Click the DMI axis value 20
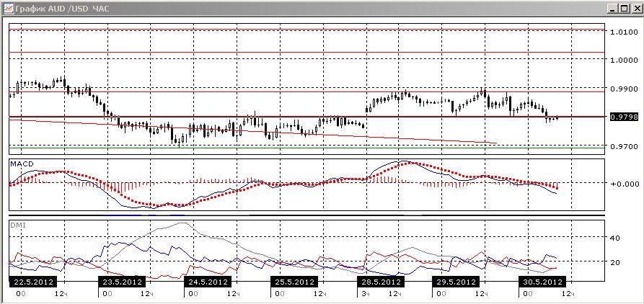Image resolution: width=644 pixels, height=304 pixels. (616, 262)
